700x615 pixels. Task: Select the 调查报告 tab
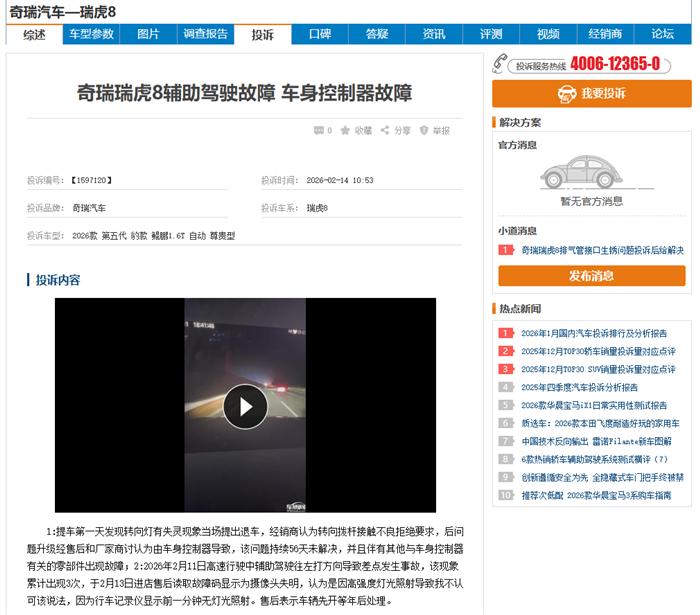[206, 34]
